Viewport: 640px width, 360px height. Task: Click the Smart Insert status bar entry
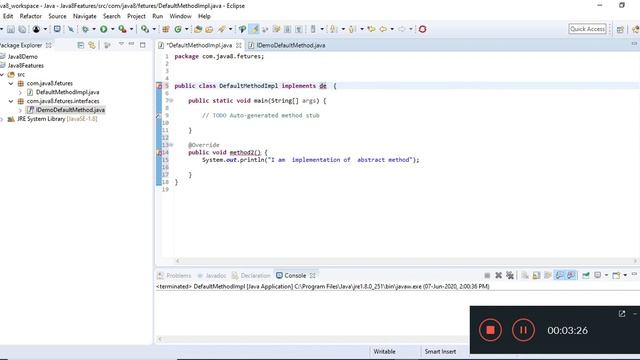coord(440,351)
